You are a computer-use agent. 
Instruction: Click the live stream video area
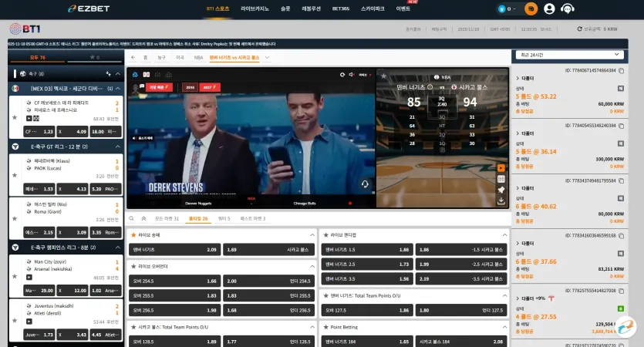click(x=251, y=143)
